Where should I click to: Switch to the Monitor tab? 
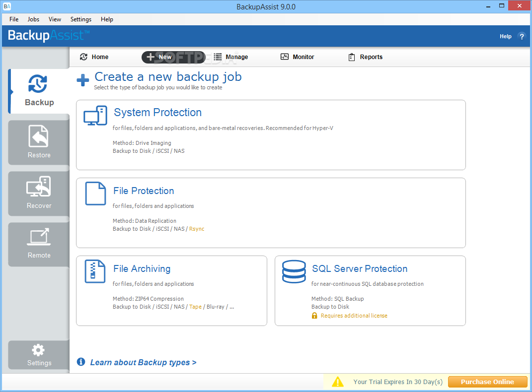click(x=297, y=57)
